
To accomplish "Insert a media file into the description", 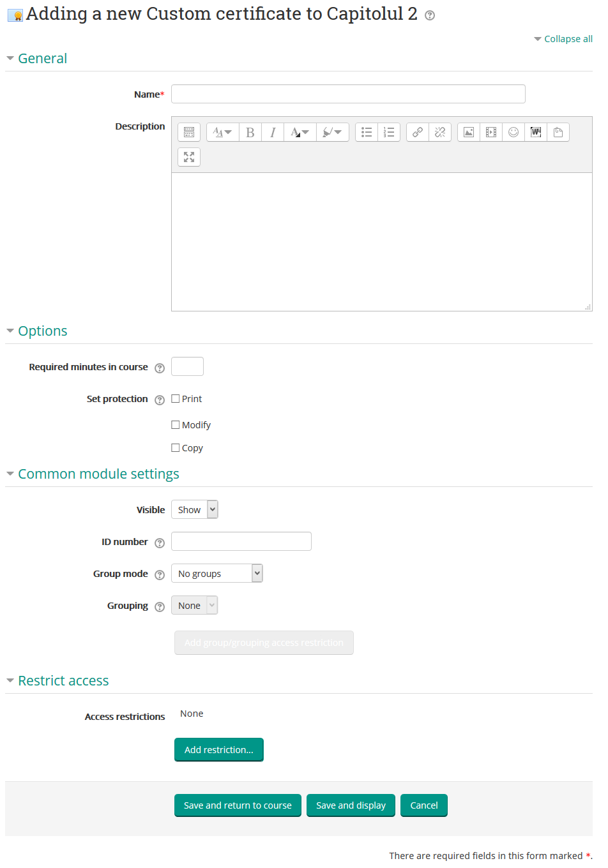I will click(490, 132).
